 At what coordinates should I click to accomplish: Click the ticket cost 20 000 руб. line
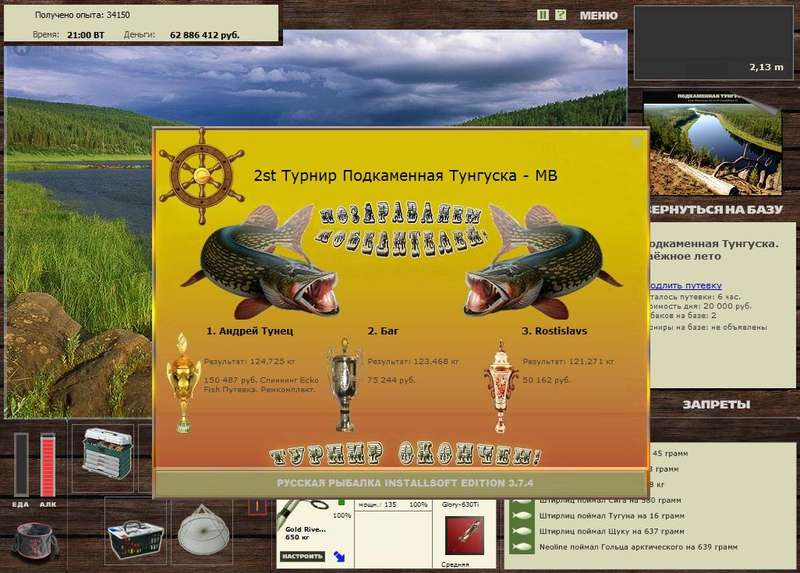pos(701,306)
